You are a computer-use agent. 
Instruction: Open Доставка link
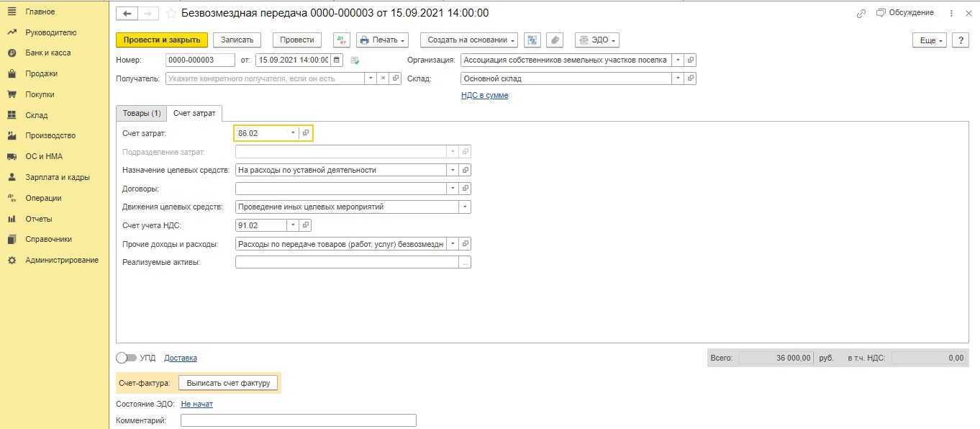(181, 358)
